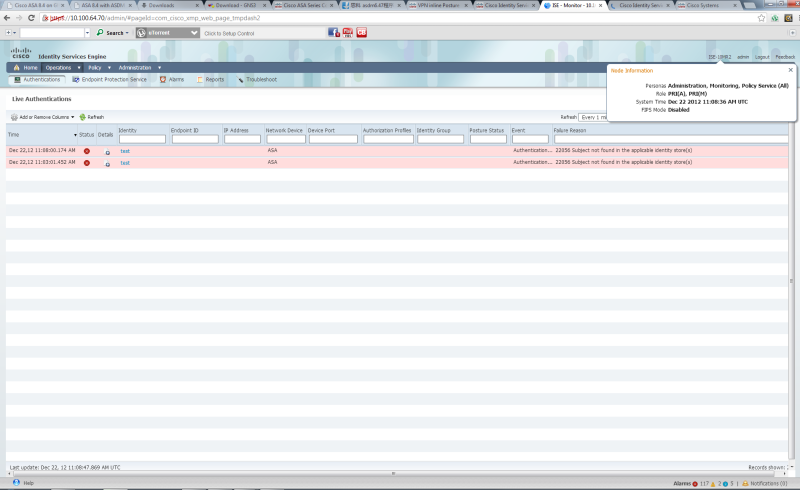Click the Network Device filter field

(x=286, y=139)
